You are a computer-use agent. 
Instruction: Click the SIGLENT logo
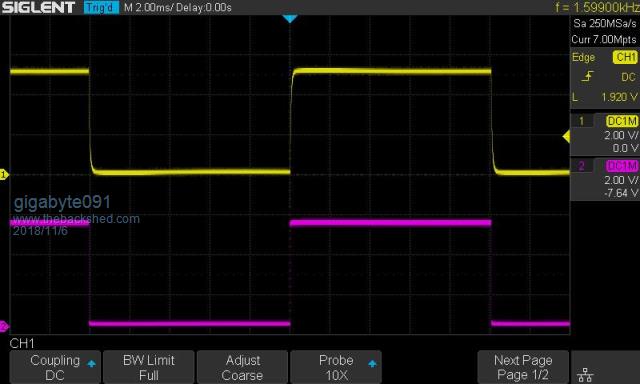pyautogui.click(x=39, y=7)
